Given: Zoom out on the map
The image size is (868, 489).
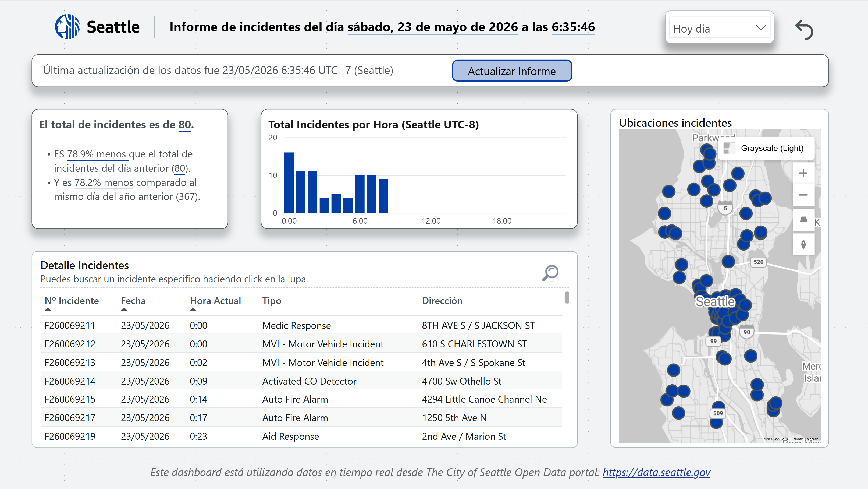Looking at the screenshot, I should (x=803, y=195).
